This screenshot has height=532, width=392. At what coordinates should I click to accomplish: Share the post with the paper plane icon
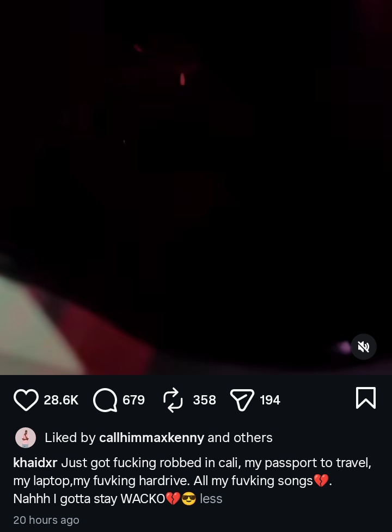(x=242, y=400)
